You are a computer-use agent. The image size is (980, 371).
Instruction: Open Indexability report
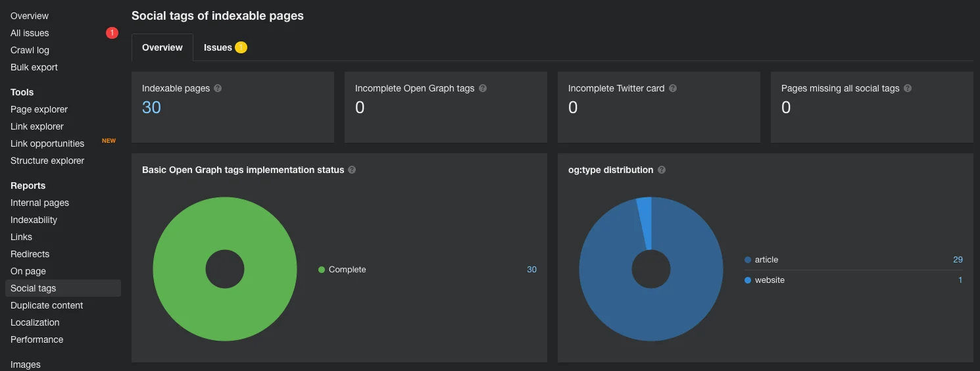click(x=34, y=220)
